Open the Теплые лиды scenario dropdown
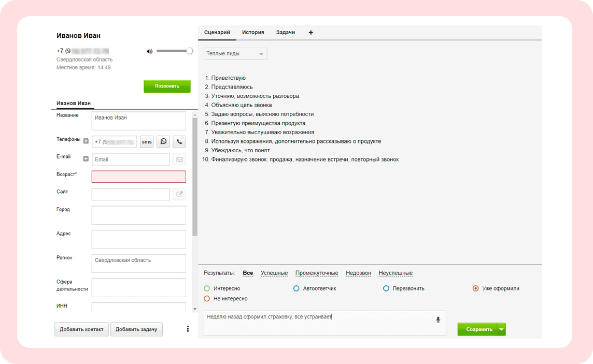 pos(235,54)
